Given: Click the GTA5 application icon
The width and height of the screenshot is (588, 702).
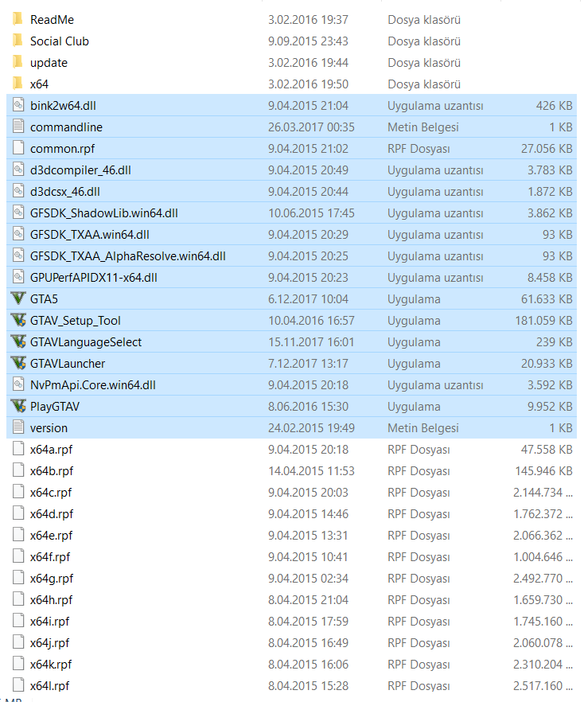Looking at the screenshot, I should tap(18, 298).
